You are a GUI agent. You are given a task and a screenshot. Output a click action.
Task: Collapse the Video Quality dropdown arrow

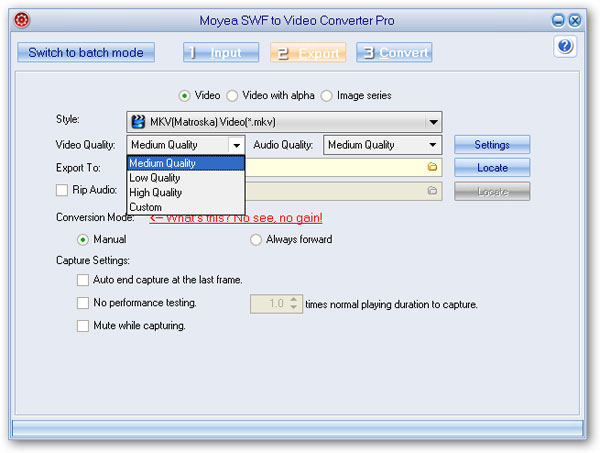236,145
